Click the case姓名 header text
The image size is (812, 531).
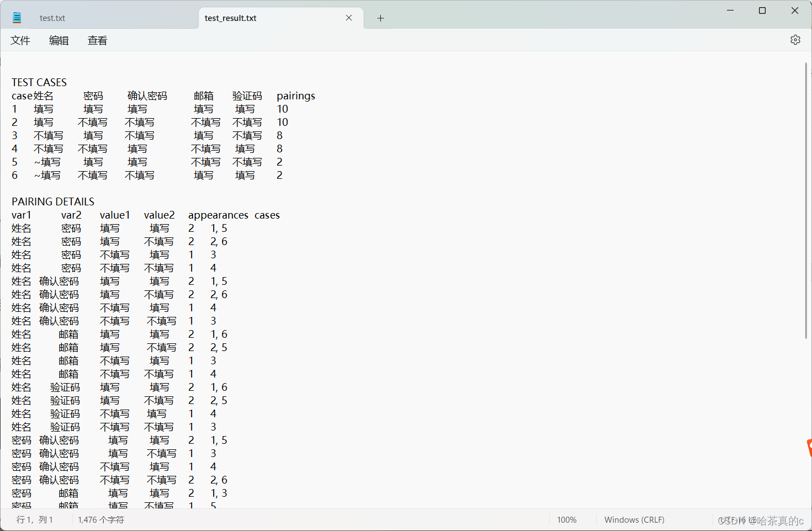click(x=33, y=95)
